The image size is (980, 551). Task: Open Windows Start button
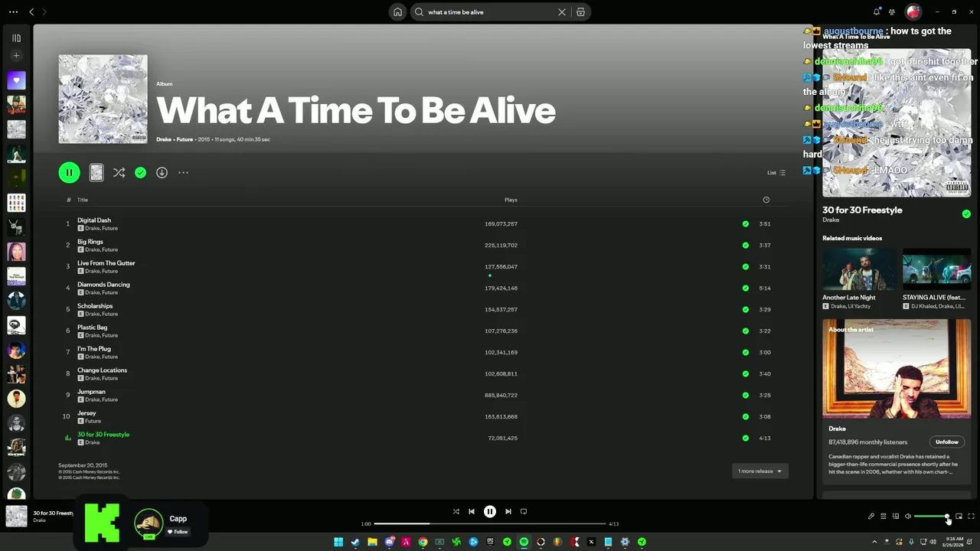(x=338, y=542)
